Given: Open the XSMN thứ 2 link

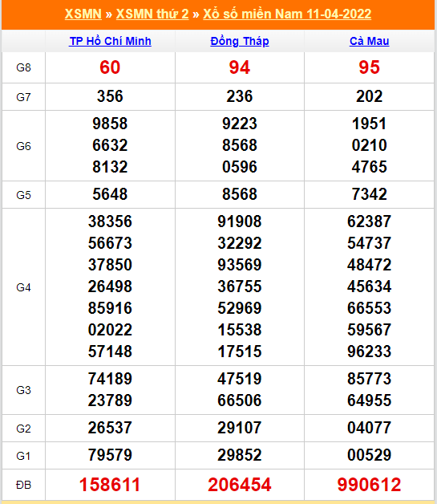Looking at the screenshot, I should pyautogui.click(x=152, y=14).
